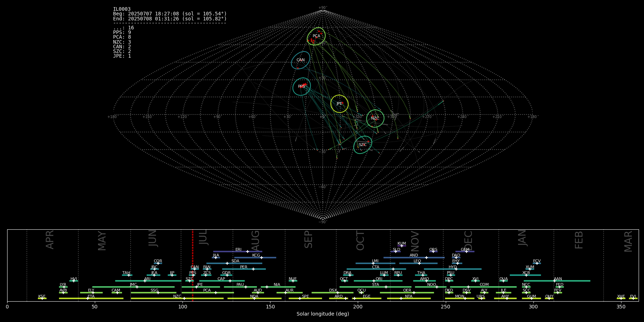Click the URS shower bar in the timeline

[x=481, y=298]
